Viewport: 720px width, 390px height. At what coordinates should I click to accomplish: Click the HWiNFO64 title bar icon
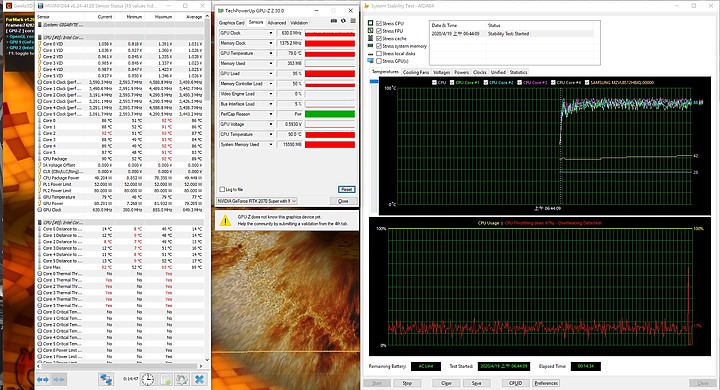(41, 6)
